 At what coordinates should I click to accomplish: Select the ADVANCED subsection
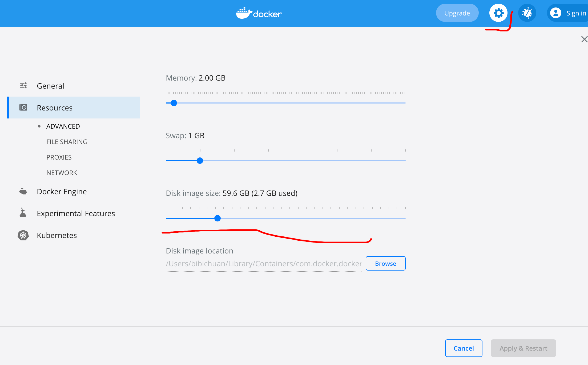63,126
